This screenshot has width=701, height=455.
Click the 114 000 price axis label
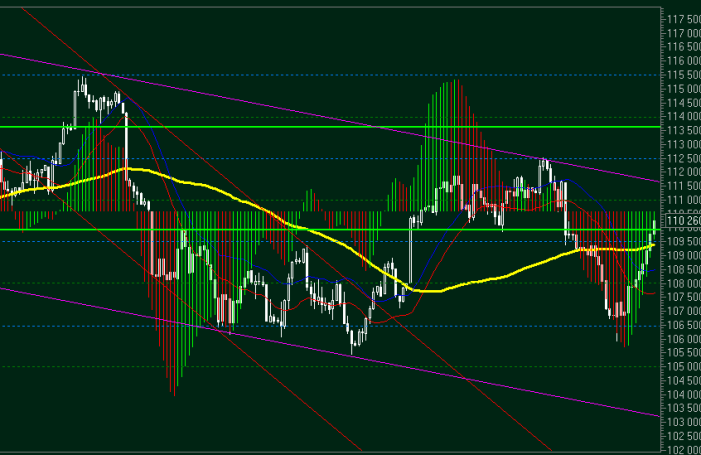(684, 116)
